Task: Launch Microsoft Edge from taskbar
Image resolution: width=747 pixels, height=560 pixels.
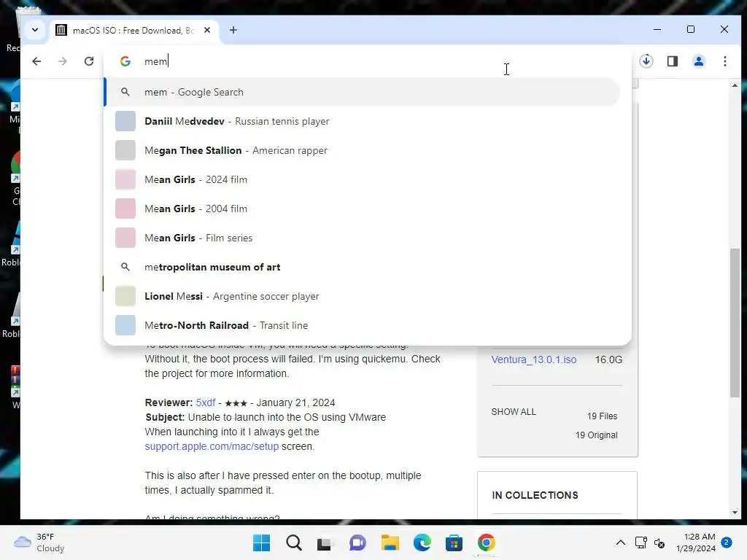Action: click(x=422, y=542)
